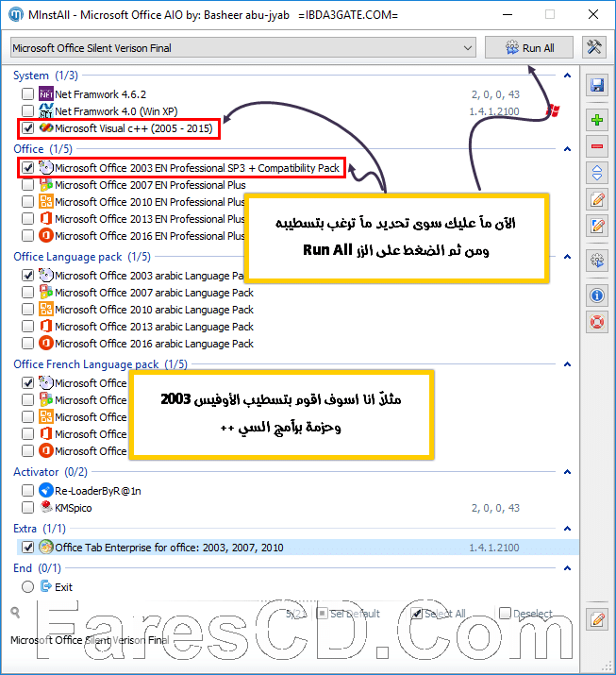616x675 pixels.
Task: Select the Exit radio button
Action: (x=27, y=587)
